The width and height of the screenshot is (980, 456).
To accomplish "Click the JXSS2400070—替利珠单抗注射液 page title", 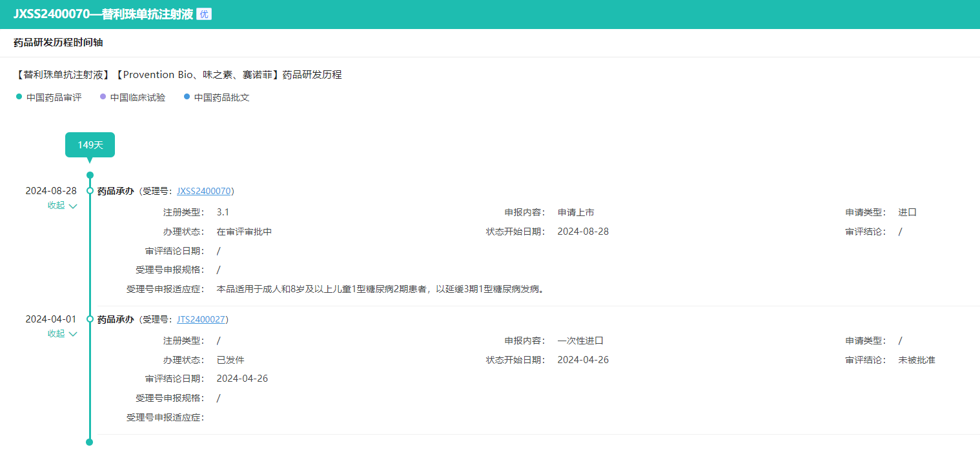I will [103, 14].
